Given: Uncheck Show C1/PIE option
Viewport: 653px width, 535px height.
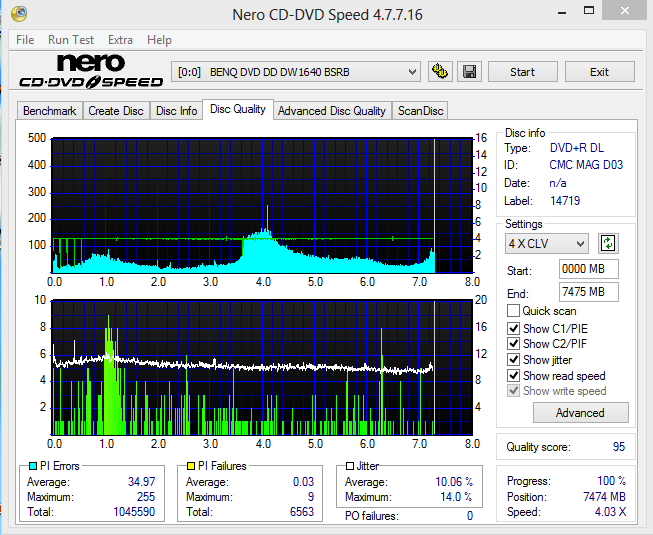Looking at the screenshot, I should pyautogui.click(x=513, y=328).
